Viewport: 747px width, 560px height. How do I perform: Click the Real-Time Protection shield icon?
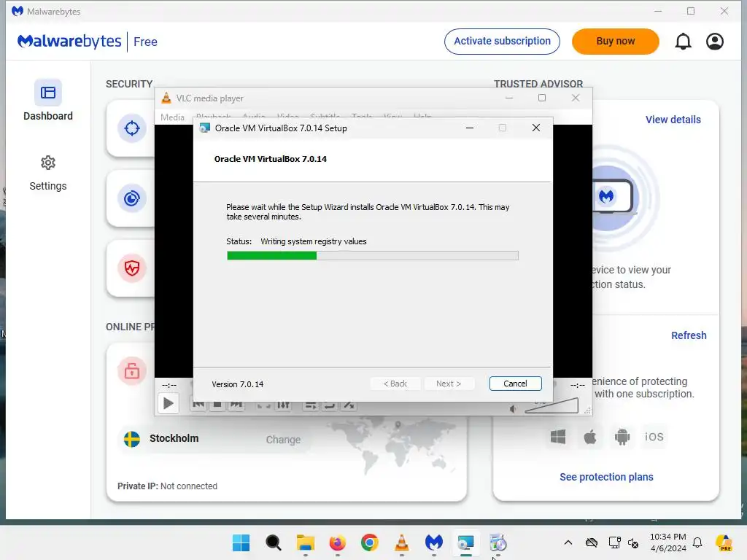(x=132, y=268)
